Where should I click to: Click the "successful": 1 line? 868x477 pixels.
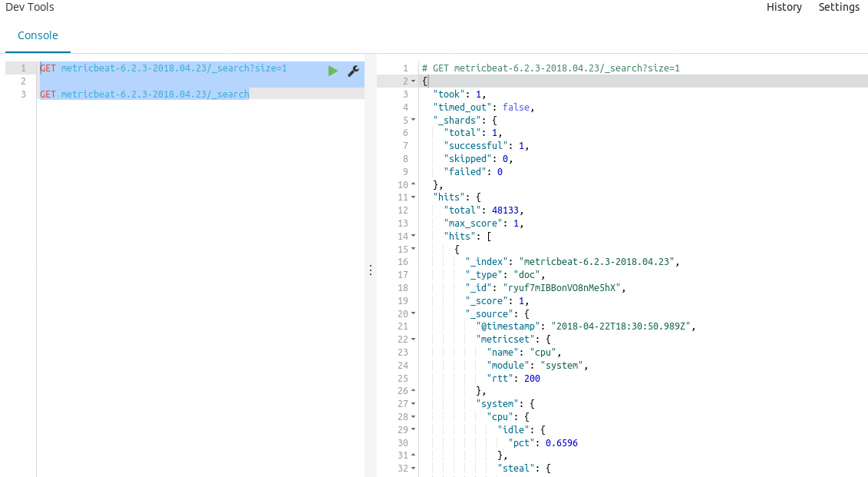(487, 146)
